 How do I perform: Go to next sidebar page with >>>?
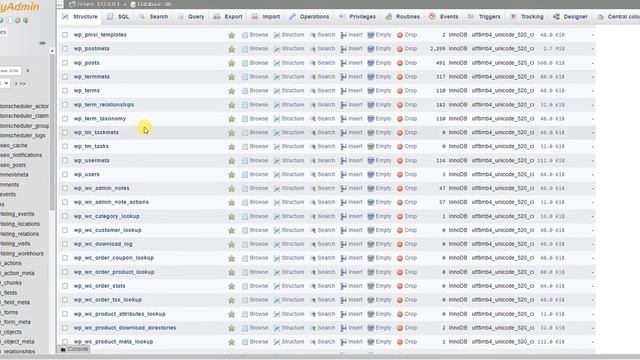tap(20, 84)
